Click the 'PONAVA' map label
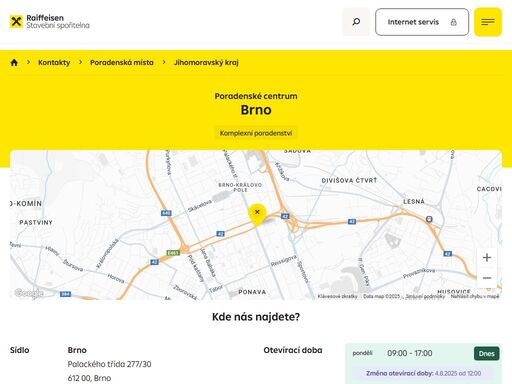The image size is (512, 384). pos(252,292)
